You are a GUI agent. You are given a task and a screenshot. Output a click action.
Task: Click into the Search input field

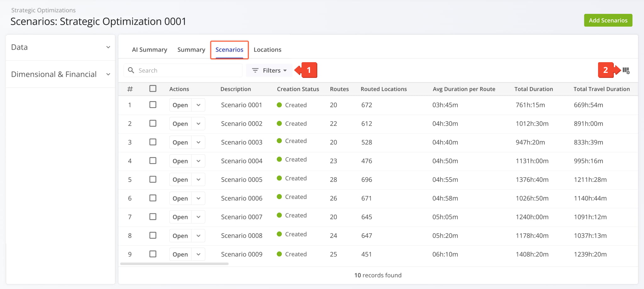(183, 70)
